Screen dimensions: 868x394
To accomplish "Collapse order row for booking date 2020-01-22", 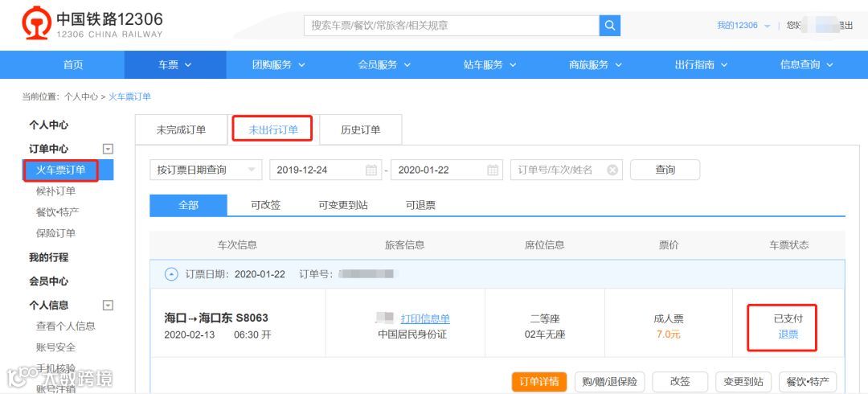I will 172,274.
